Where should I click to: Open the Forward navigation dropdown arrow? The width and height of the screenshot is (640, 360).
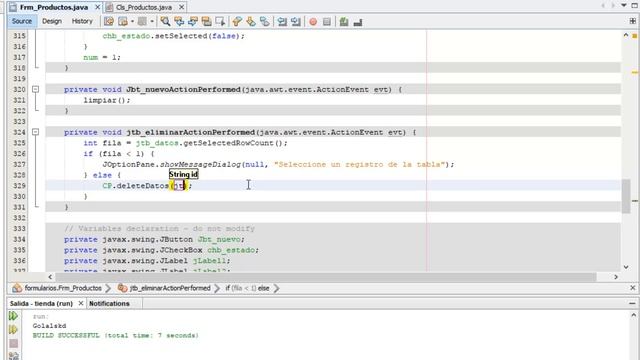coord(152,22)
